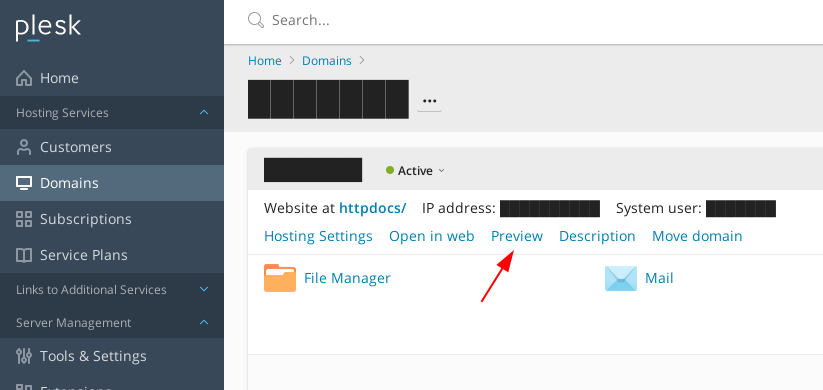The height and width of the screenshot is (390, 823).
Task: Open the httpdocs/ folder link
Action: click(373, 208)
